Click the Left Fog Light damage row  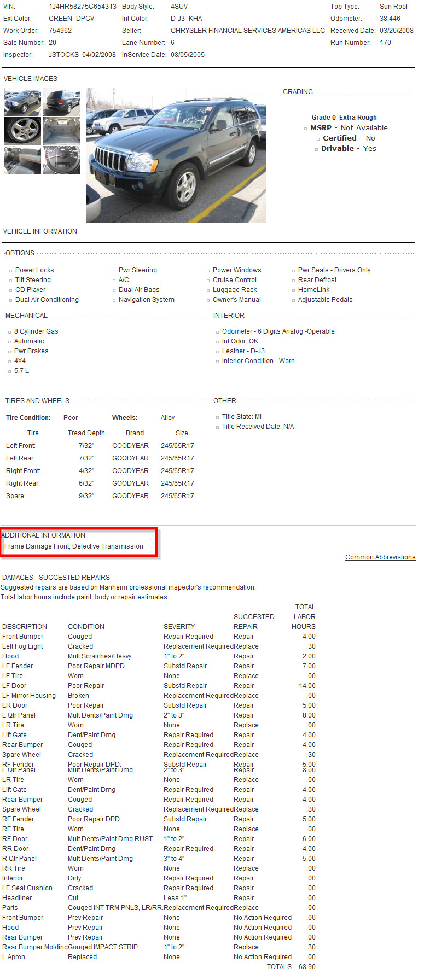point(159,646)
